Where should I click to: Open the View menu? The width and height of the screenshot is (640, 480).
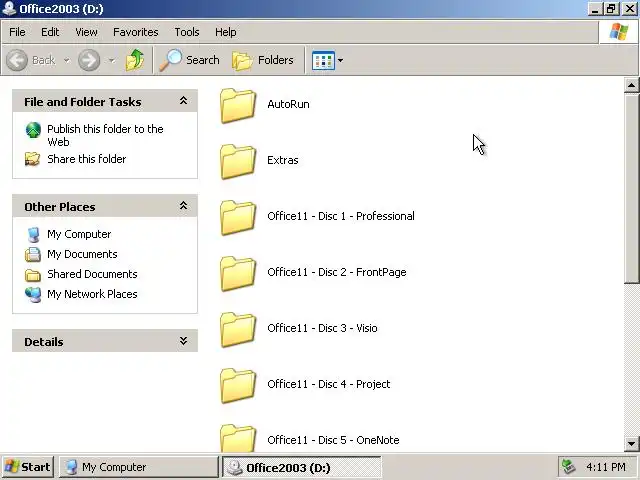pos(86,32)
